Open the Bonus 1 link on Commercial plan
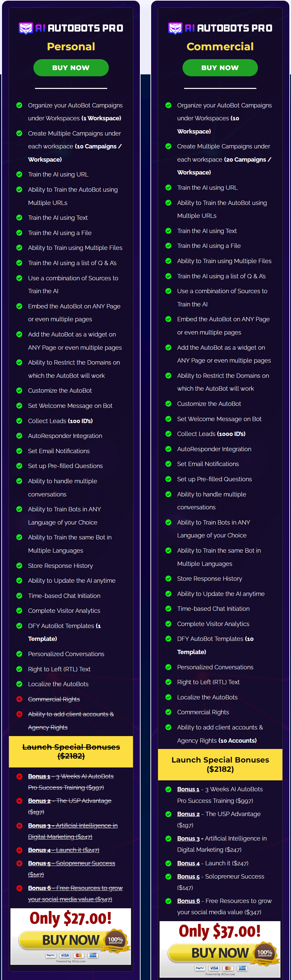Image resolution: width=291 pixels, height=980 pixels. [188, 789]
